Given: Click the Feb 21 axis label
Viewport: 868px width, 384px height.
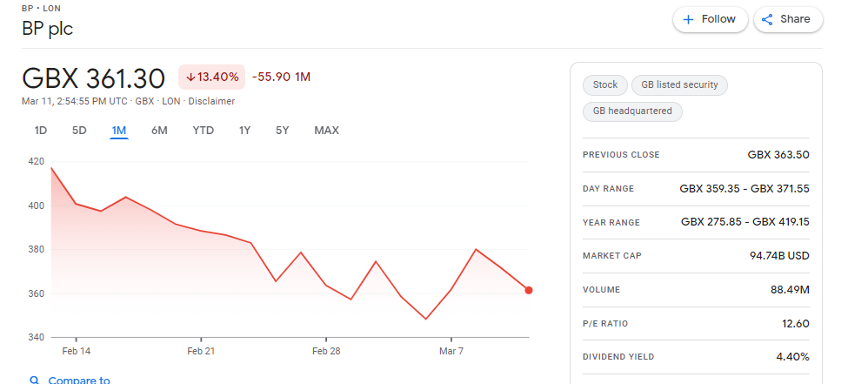Looking at the screenshot, I should 202,351.
